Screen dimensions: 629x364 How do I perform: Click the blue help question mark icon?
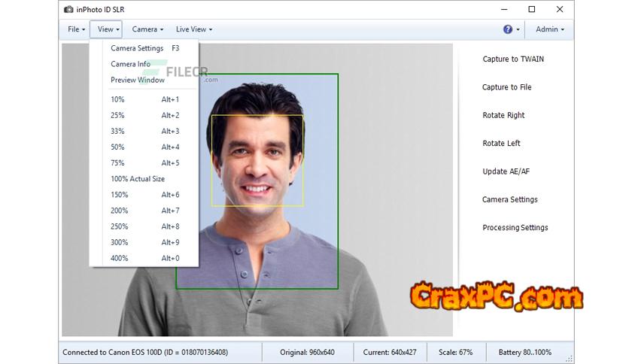[508, 29]
